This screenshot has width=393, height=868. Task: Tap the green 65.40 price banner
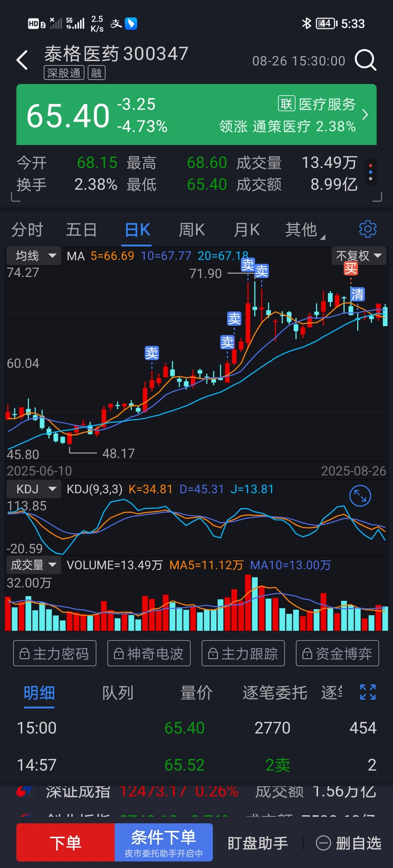pyautogui.click(x=196, y=114)
